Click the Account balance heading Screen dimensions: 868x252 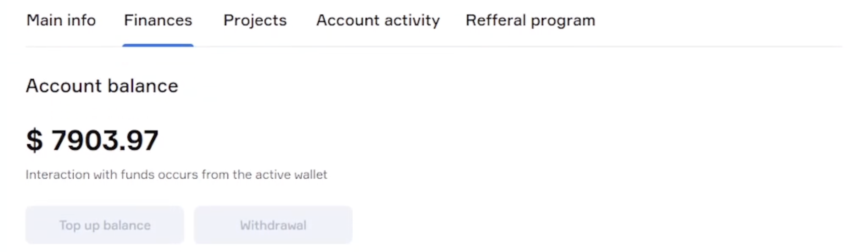(102, 86)
